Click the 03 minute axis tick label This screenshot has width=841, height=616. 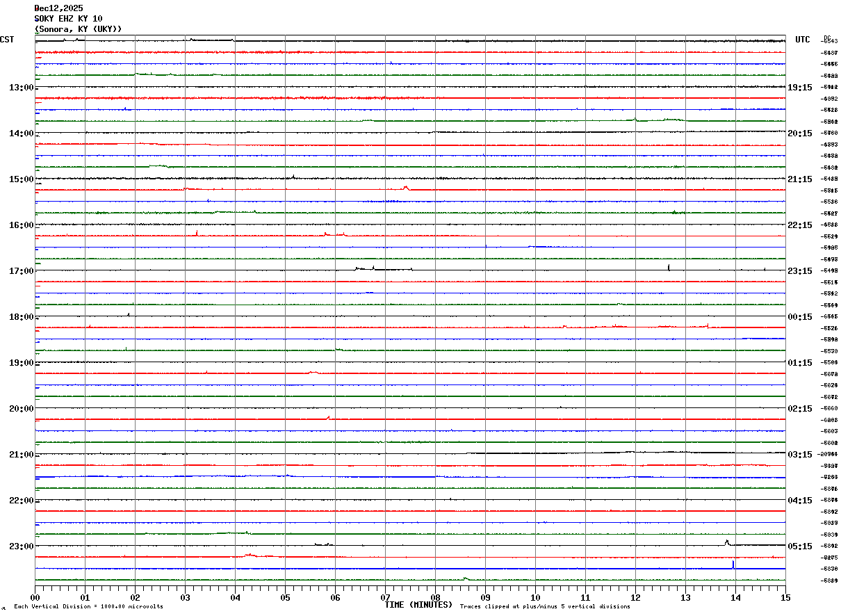click(x=185, y=597)
